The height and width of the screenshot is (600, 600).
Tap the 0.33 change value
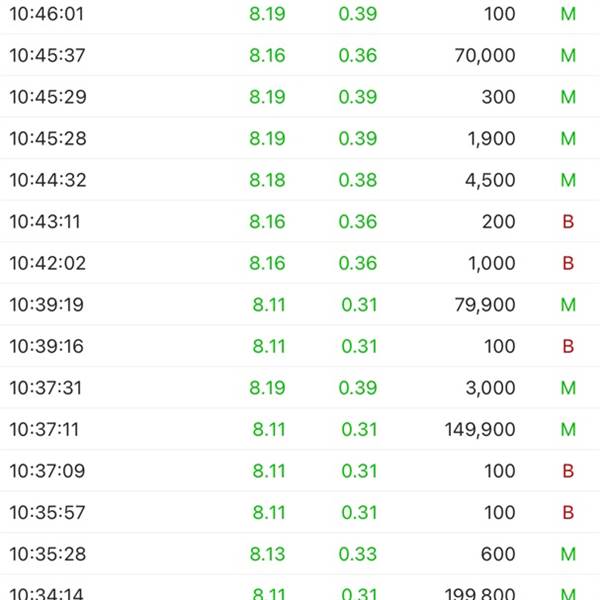(x=358, y=554)
